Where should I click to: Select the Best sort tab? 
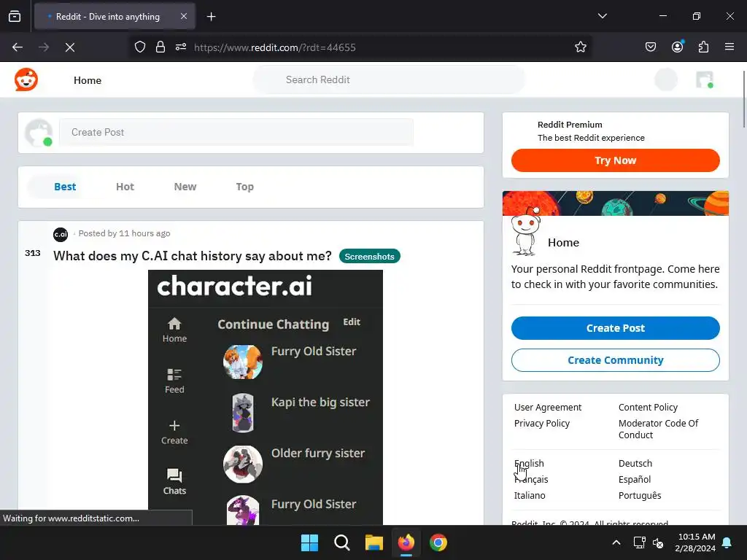[x=65, y=187]
